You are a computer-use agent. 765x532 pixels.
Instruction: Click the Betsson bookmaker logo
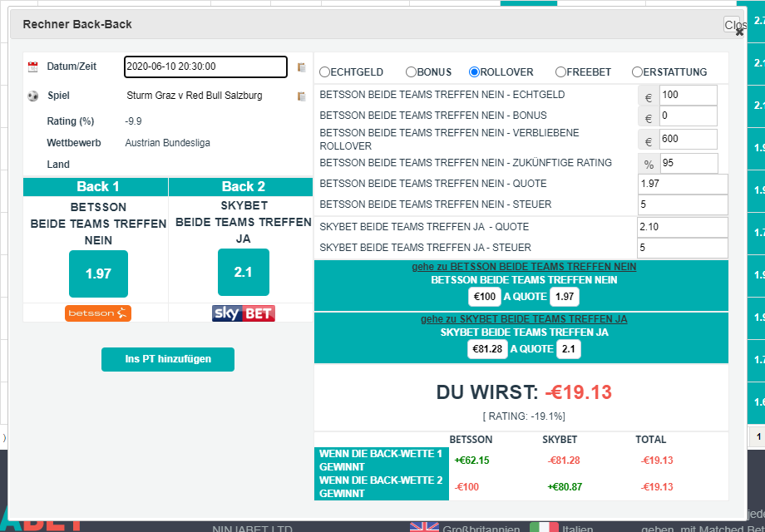(98, 313)
